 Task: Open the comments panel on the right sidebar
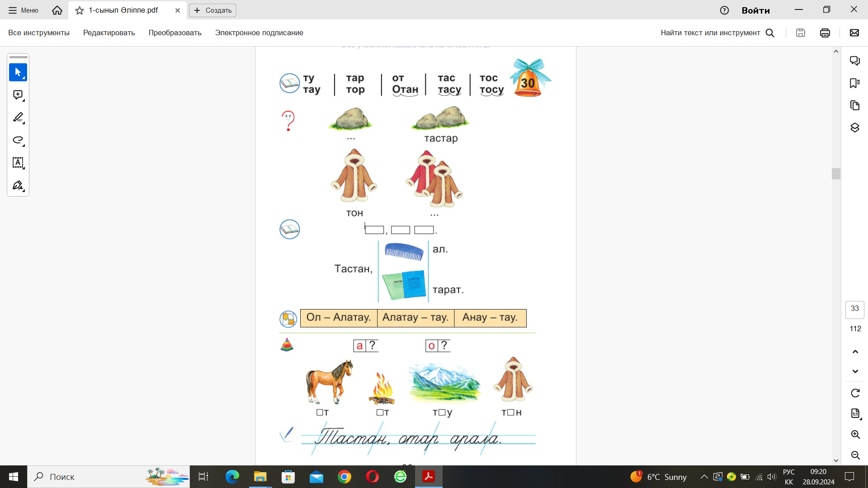854,61
